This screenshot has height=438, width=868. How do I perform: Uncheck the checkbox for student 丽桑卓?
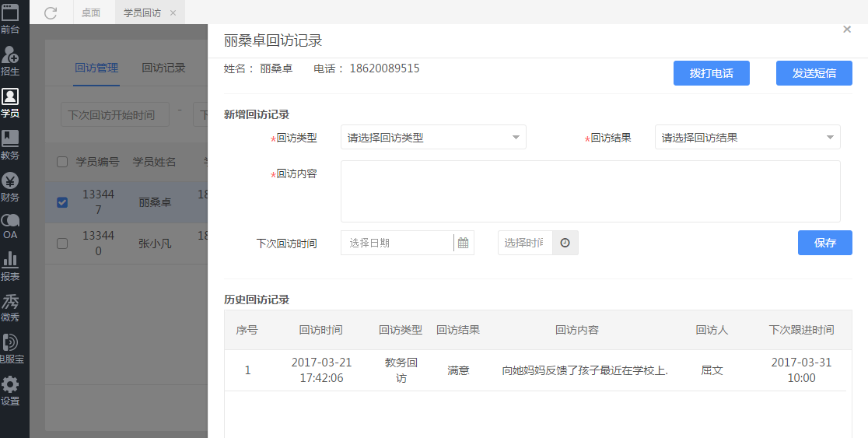tap(62, 202)
